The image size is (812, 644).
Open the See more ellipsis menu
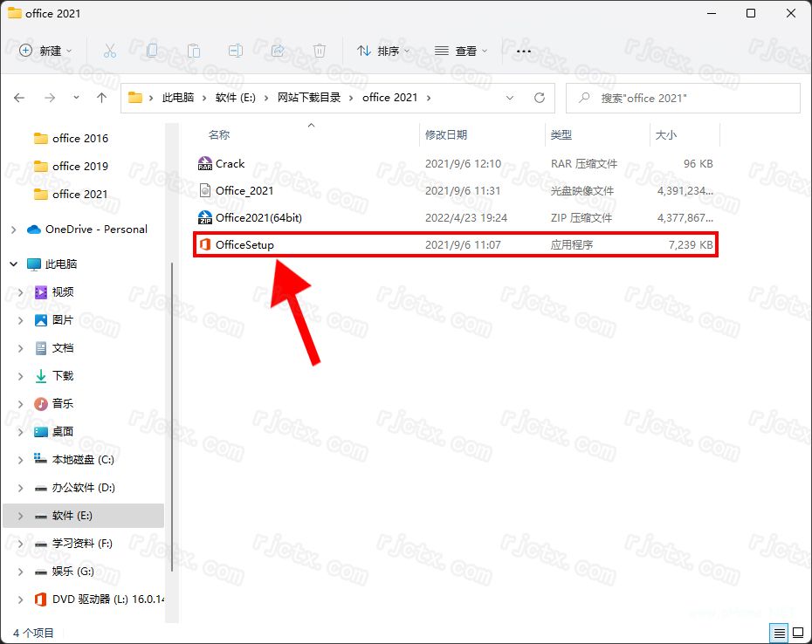coord(523,51)
